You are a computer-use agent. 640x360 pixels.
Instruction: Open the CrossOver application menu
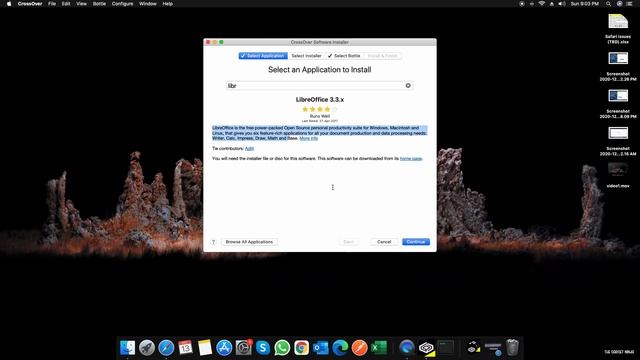[x=30, y=4]
